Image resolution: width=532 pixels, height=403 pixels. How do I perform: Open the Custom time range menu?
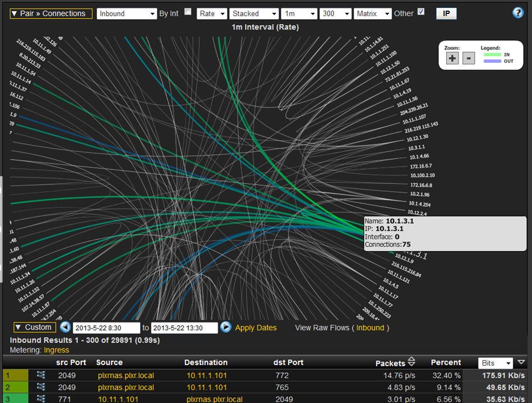(35, 327)
